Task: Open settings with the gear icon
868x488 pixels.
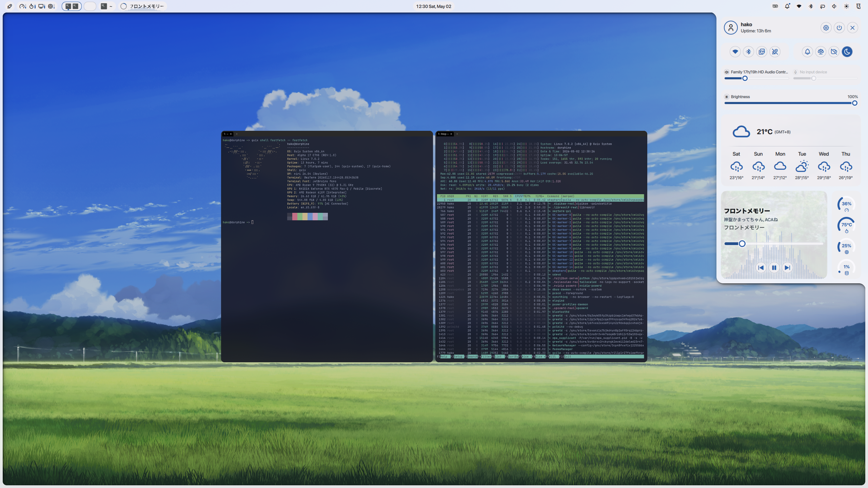Action: 826,28
